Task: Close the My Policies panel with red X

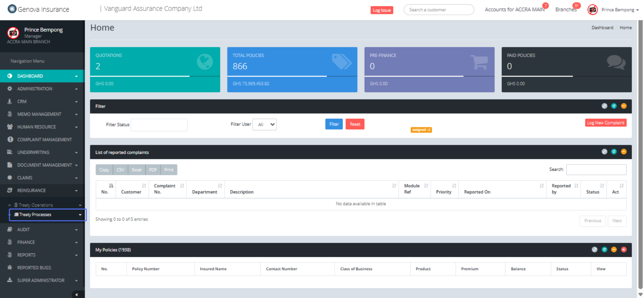Action: coord(623,250)
